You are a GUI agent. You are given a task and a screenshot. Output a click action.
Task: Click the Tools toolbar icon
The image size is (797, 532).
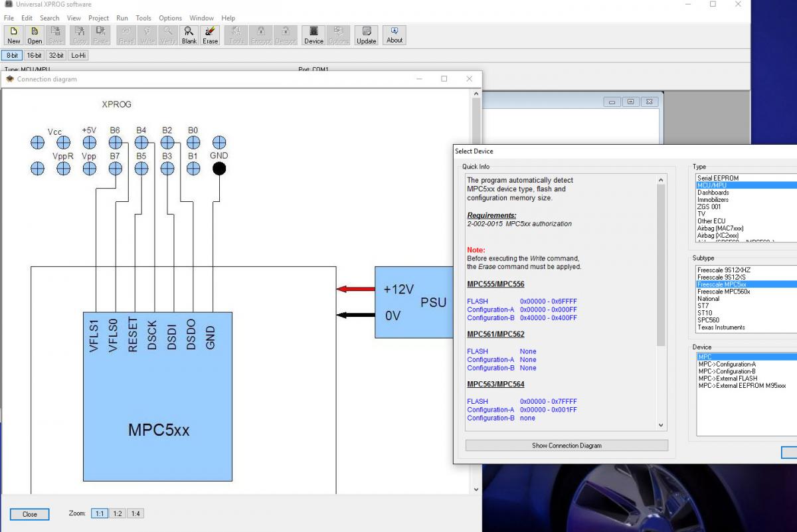pyautogui.click(x=237, y=35)
